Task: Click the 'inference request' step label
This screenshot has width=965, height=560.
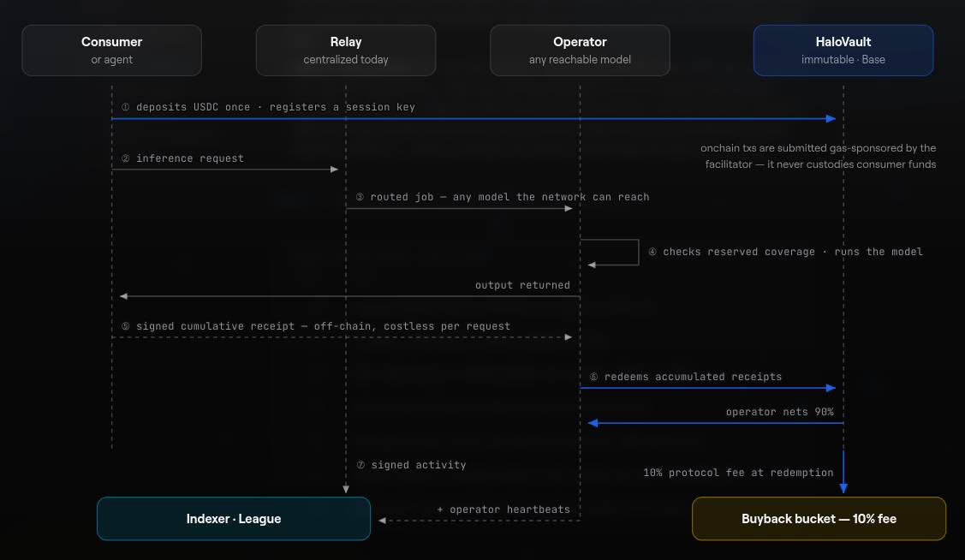Action: coord(182,158)
